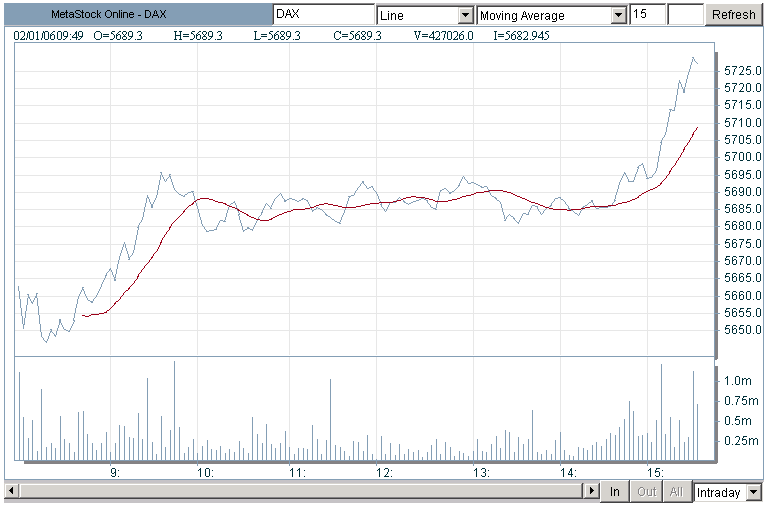This screenshot has height=505, width=767.
Task: Click the V=427026.0 volume readout
Action: coord(443,36)
